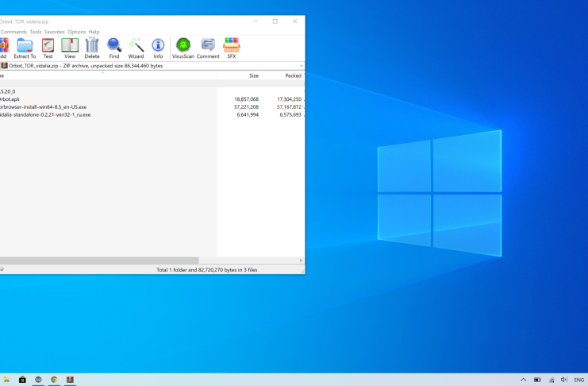This screenshot has width=588, height=386.
Task: Show hidden system tray icons
Action: (x=523, y=380)
